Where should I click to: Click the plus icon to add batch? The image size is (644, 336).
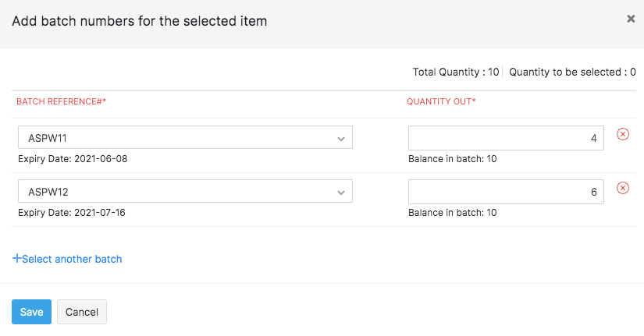[17, 259]
